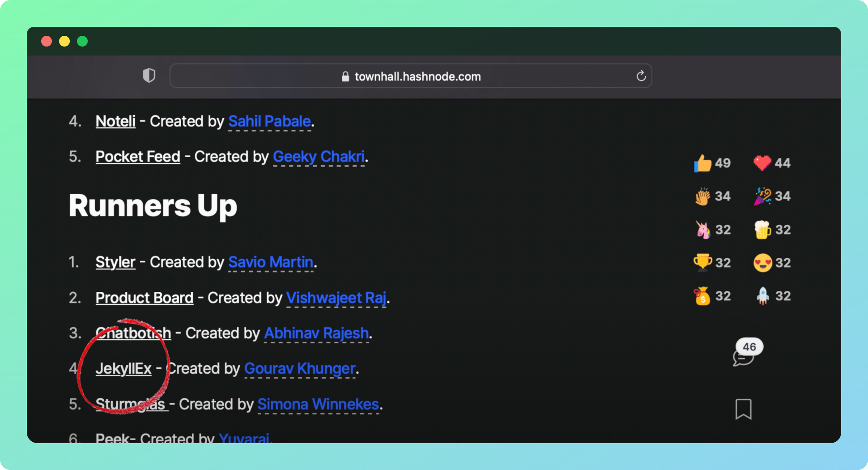Click the beer mug reaction
The height and width of the screenshot is (470, 868).
(x=772, y=230)
